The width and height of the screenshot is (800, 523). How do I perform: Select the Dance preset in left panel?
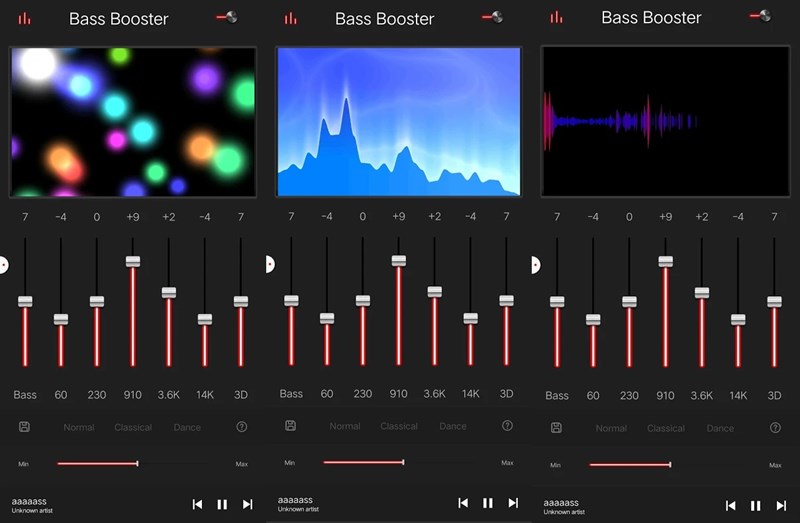click(x=187, y=427)
